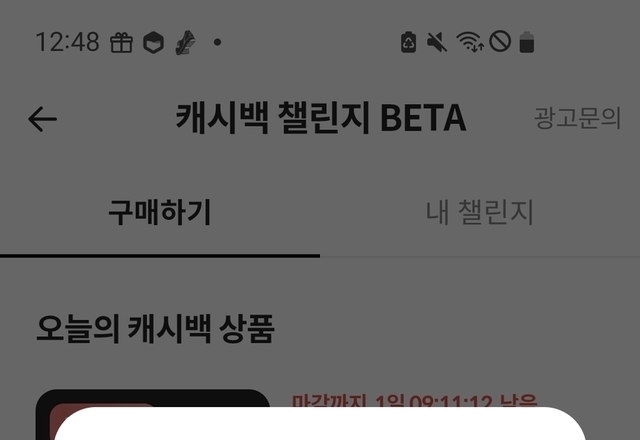Tap the hexagon box notification icon
The image size is (640, 440).
click(x=153, y=42)
